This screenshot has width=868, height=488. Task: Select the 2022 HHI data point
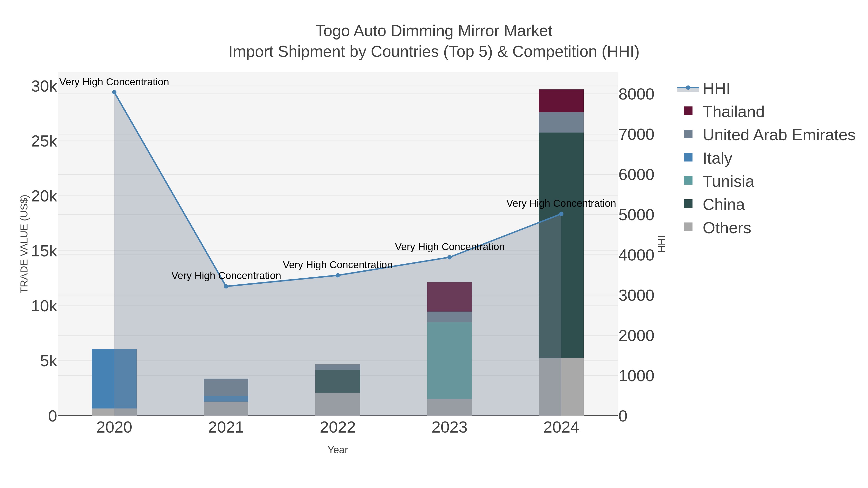coord(338,275)
